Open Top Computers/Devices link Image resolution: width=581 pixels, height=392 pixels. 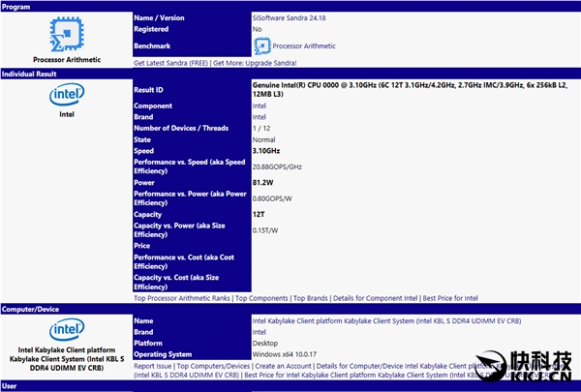pyautogui.click(x=213, y=366)
